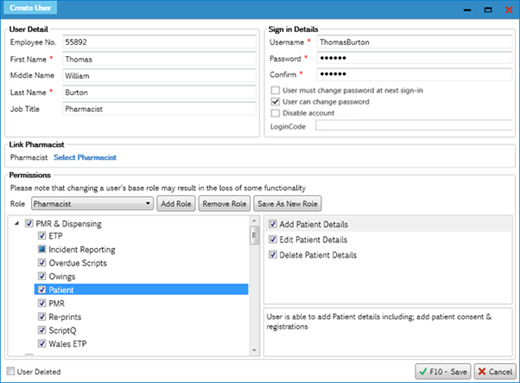Click the Password field
Image resolution: width=520 pixels, height=383 pixels.
pos(414,58)
